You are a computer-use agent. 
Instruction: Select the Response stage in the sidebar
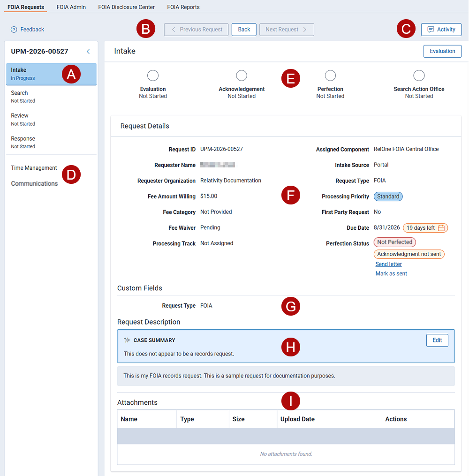tap(51, 143)
